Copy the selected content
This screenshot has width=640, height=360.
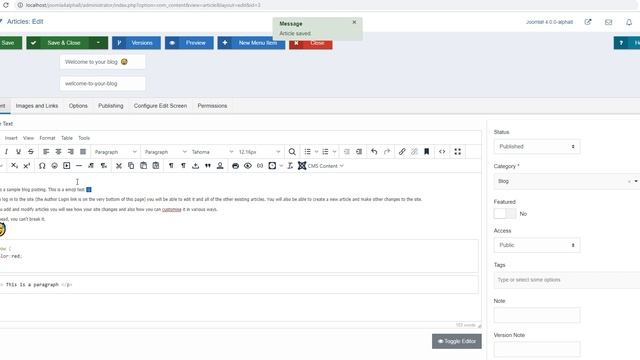pos(131,166)
